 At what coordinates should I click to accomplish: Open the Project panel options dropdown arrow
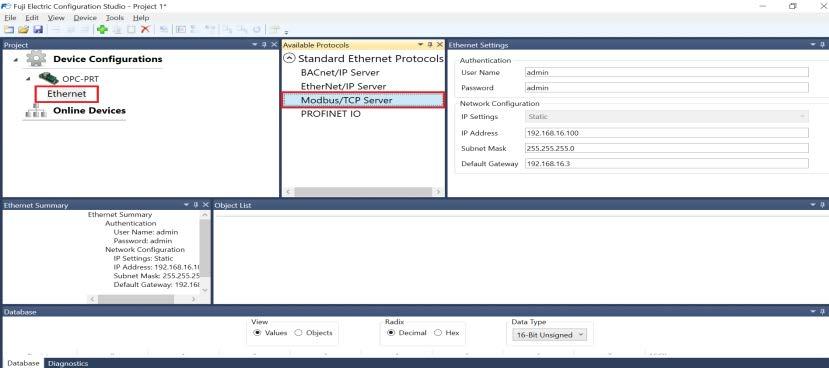click(x=255, y=45)
